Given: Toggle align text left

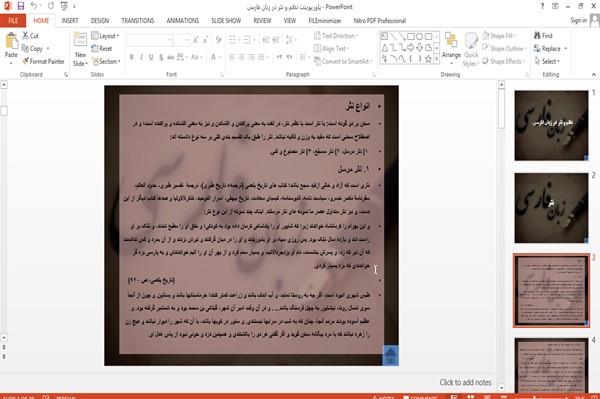Looking at the screenshot, I should pos(232,57).
